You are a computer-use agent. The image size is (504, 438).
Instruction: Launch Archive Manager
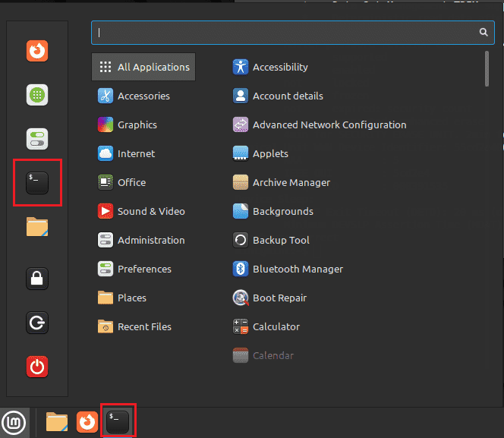[282, 182]
